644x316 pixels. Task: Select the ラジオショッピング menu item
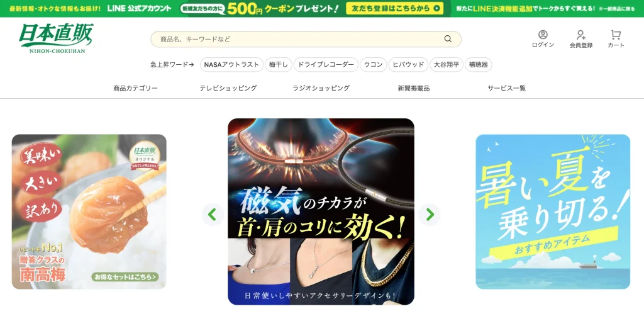[321, 88]
